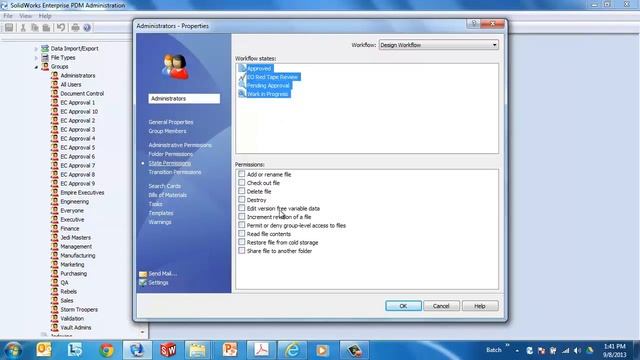Enable Delete file permission
Image resolution: width=640 pixels, height=360 pixels.
tap(242, 191)
